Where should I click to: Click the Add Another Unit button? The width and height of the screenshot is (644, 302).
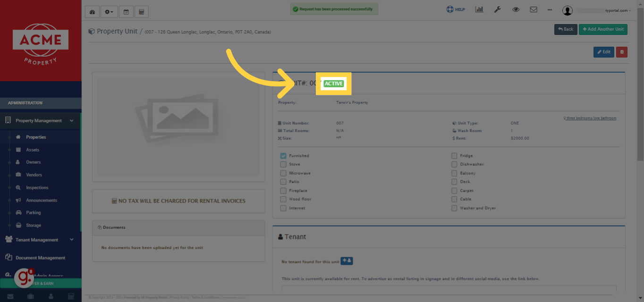pos(603,29)
